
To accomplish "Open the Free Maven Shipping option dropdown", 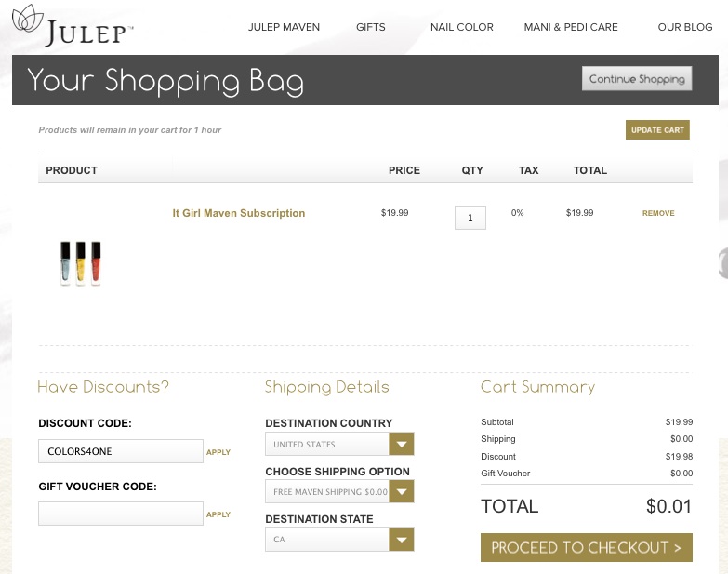I will [x=339, y=491].
